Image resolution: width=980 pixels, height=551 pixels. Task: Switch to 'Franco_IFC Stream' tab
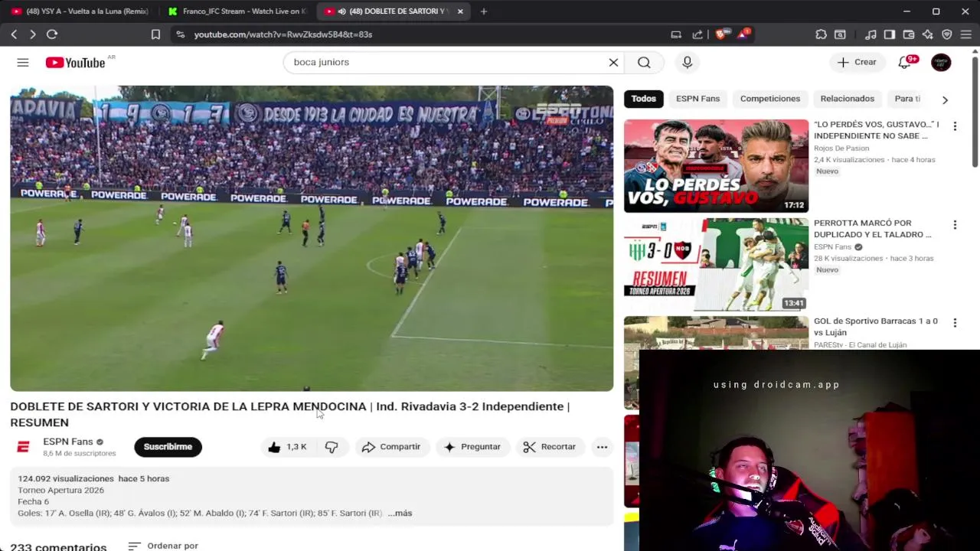click(237, 11)
